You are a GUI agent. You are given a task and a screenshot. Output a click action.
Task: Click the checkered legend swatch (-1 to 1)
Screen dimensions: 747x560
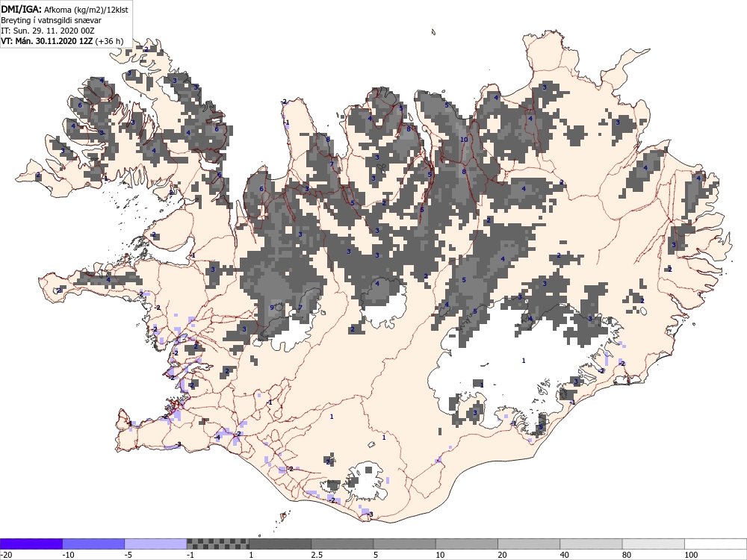pos(217,544)
